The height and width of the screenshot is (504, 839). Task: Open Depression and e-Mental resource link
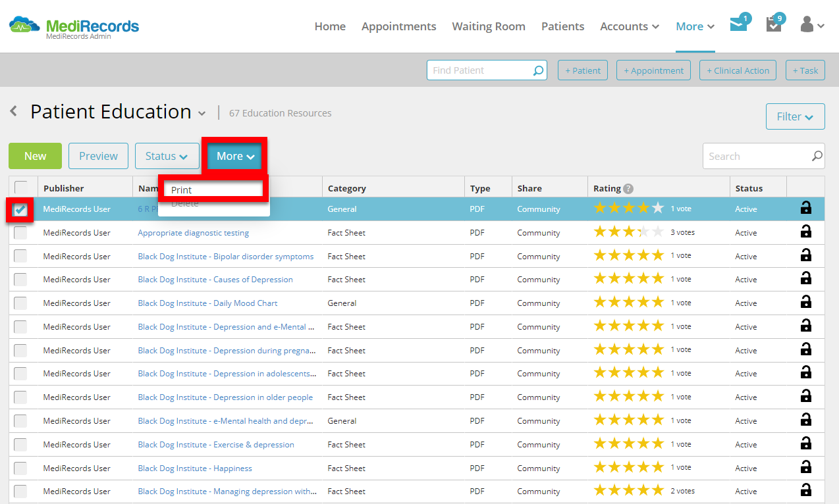pos(226,326)
